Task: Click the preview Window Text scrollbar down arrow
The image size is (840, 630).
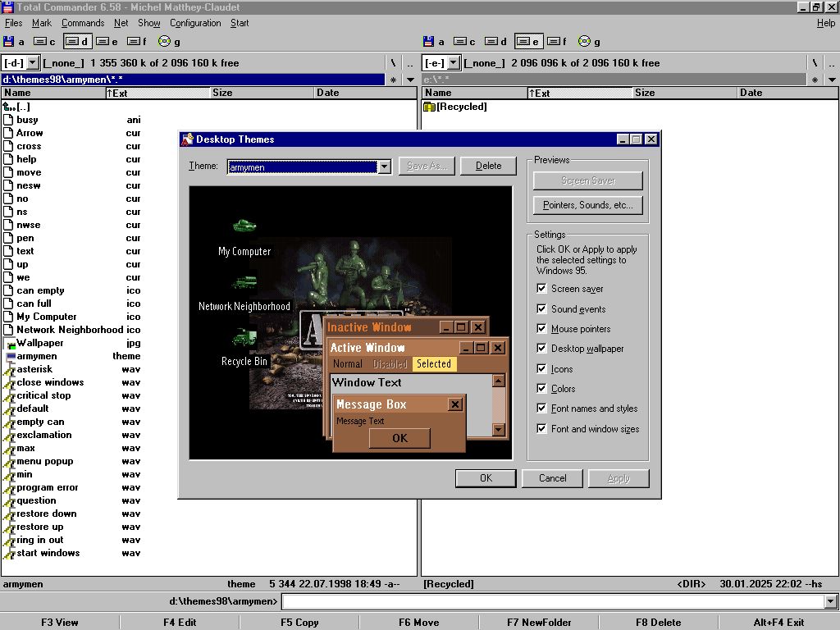Action: click(498, 430)
